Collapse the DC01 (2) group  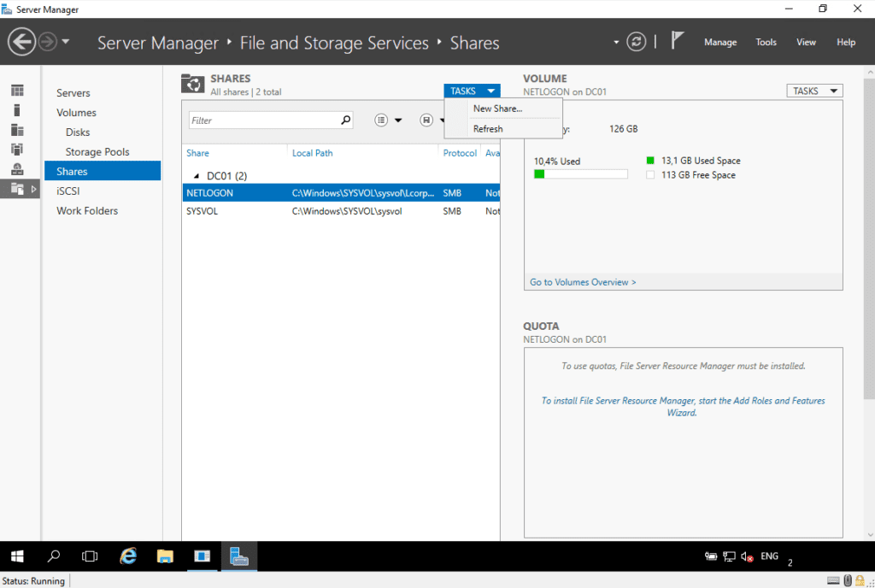196,176
